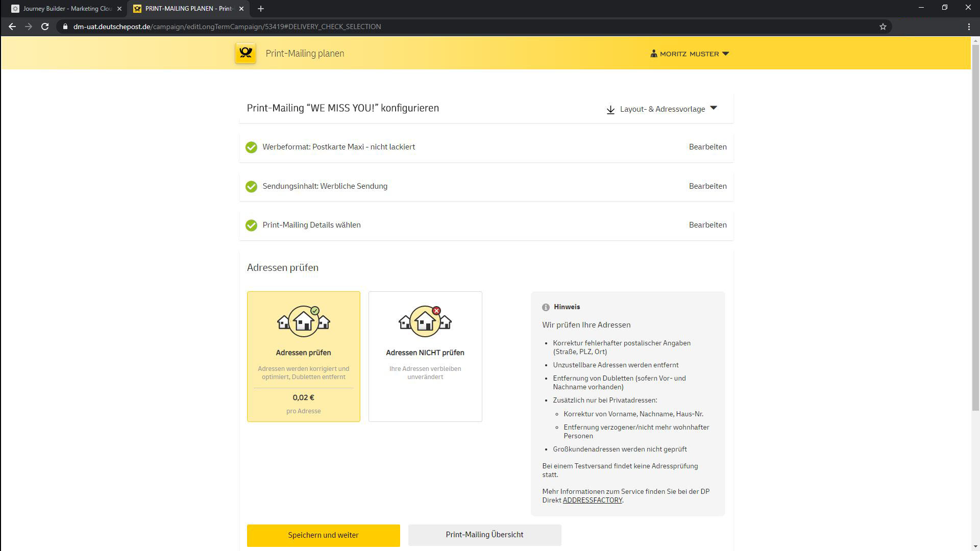Open a new browser tab
The image size is (980, 551).
[x=261, y=9]
